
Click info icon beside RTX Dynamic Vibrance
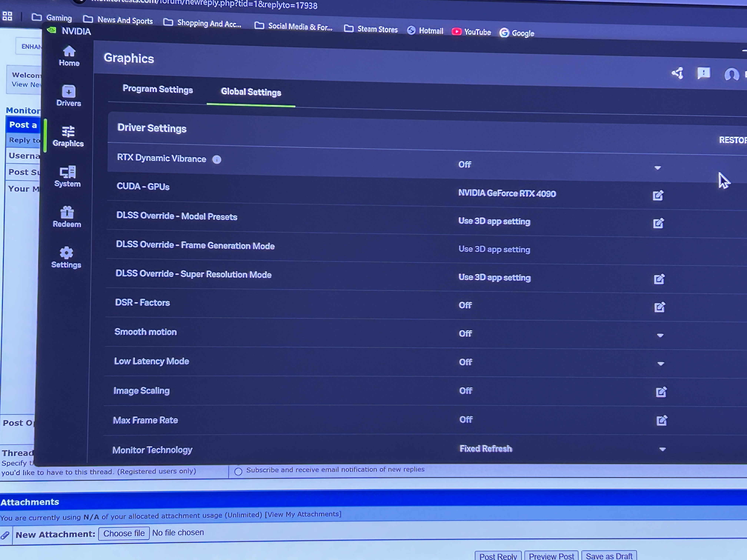217,159
